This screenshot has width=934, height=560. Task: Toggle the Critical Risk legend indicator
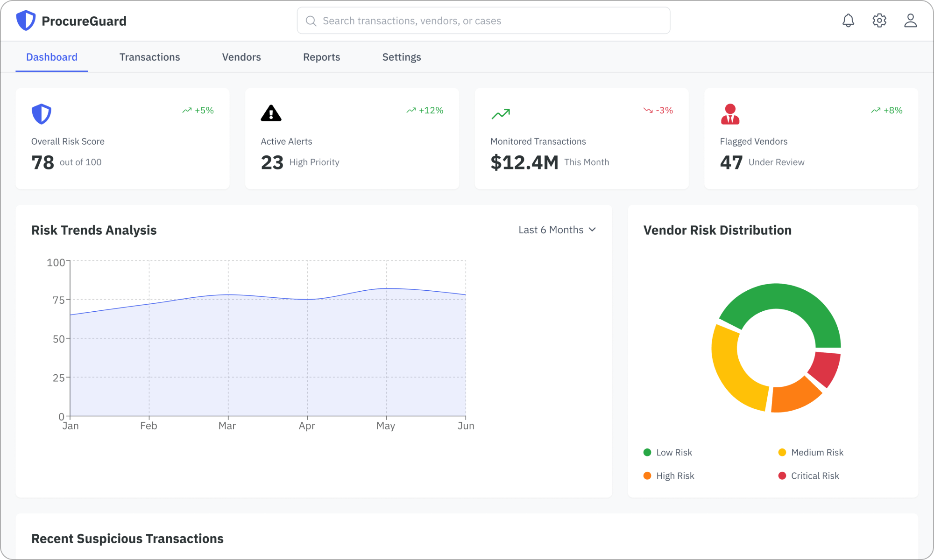click(x=782, y=476)
